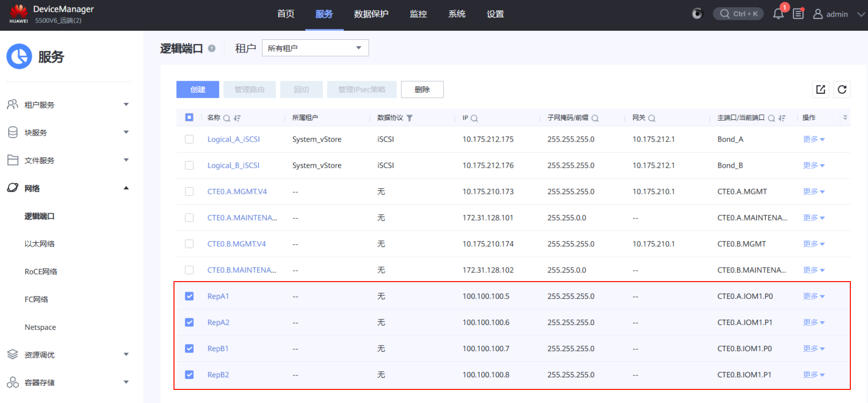Click the filter icon on 数据协议 column
Screen dimensions: 868x403
(410, 118)
